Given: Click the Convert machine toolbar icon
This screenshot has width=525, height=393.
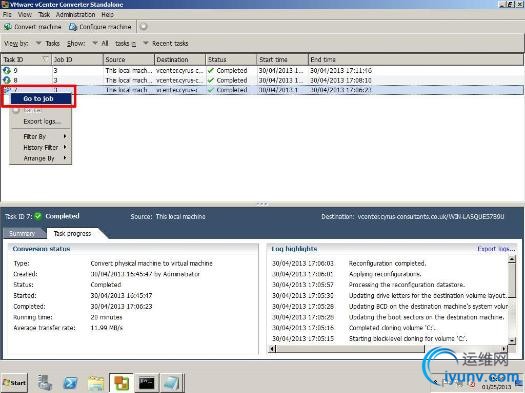Looking at the screenshot, I should tap(7, 27).
